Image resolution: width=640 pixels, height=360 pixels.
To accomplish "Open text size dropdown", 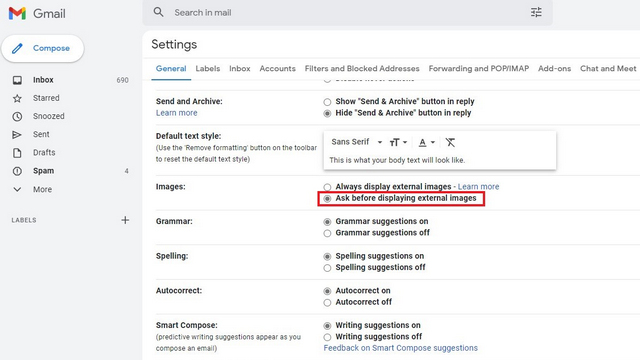I will pos(398,142).
